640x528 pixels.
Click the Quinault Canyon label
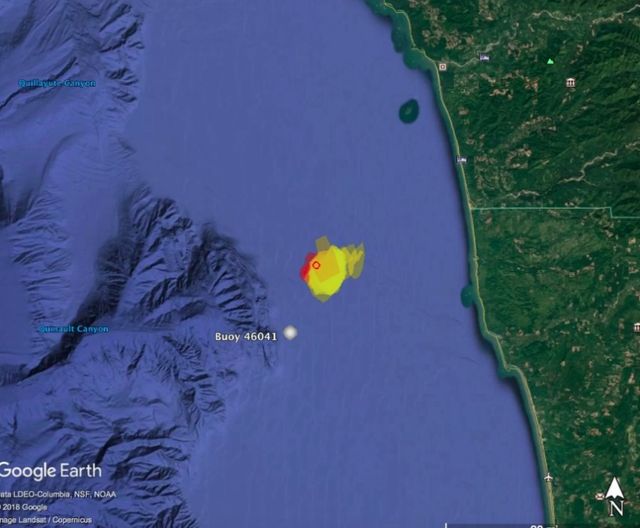74,329
